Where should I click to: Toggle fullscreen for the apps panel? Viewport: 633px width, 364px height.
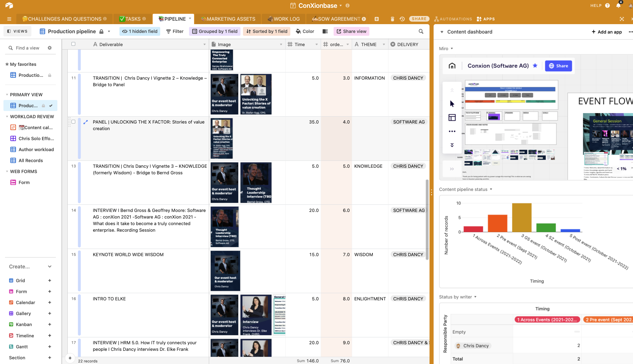(x=621, y=19)
